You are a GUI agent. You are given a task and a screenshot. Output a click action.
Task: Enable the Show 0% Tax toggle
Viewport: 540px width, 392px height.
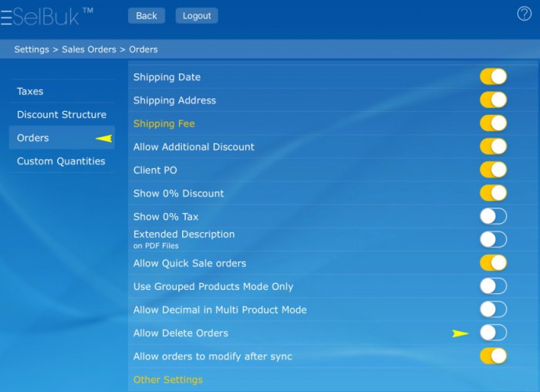coord(493,216)
